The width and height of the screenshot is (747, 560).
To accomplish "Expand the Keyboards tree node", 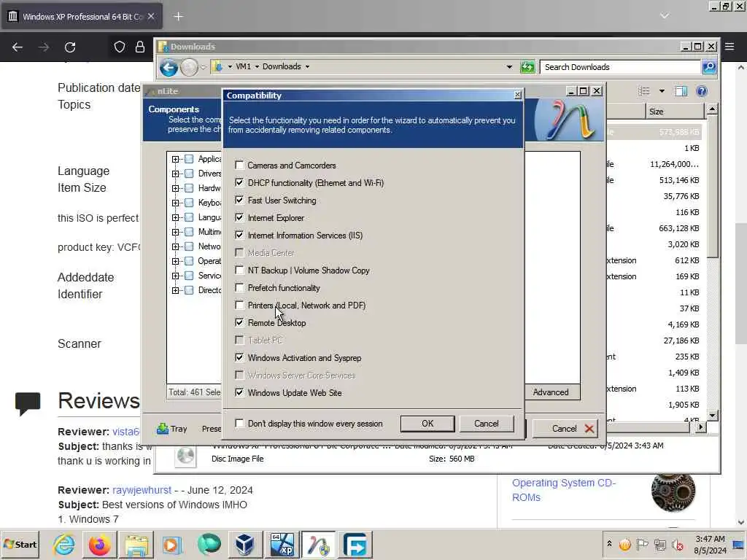I will (175, 203).
